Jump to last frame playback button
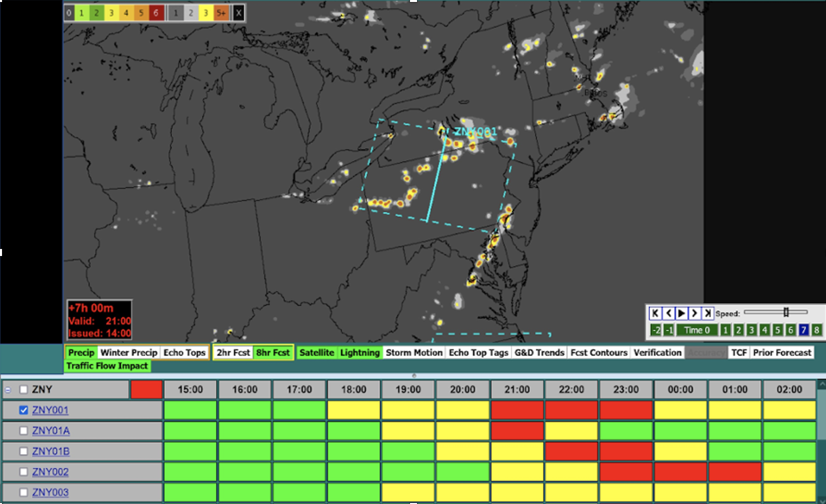The width and height of the screenshot is (826, 504). point(707,313)
